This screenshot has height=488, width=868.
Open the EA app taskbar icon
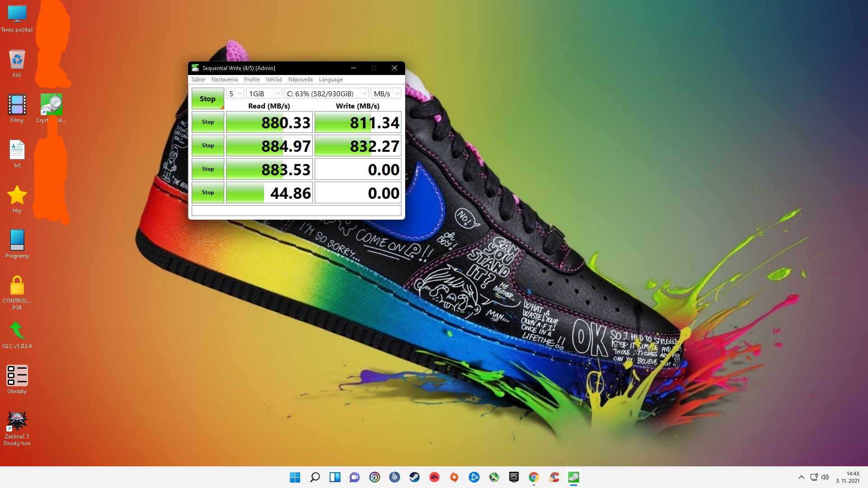point(434,477)
